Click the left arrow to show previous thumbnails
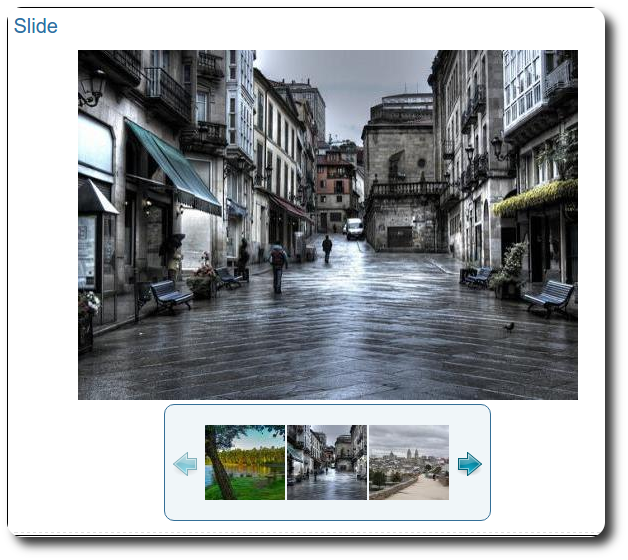This screenshot has height=560, width=628. pyautogui.click(x=184, y=464)
